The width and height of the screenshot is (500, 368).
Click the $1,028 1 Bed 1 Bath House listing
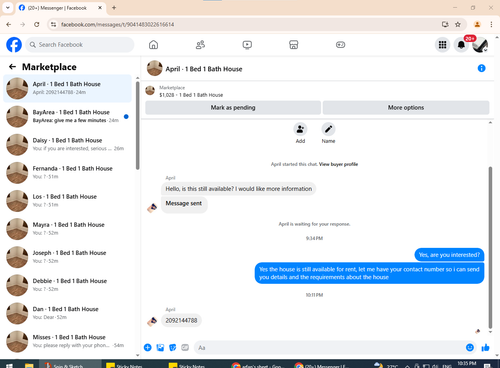[191, 95]
